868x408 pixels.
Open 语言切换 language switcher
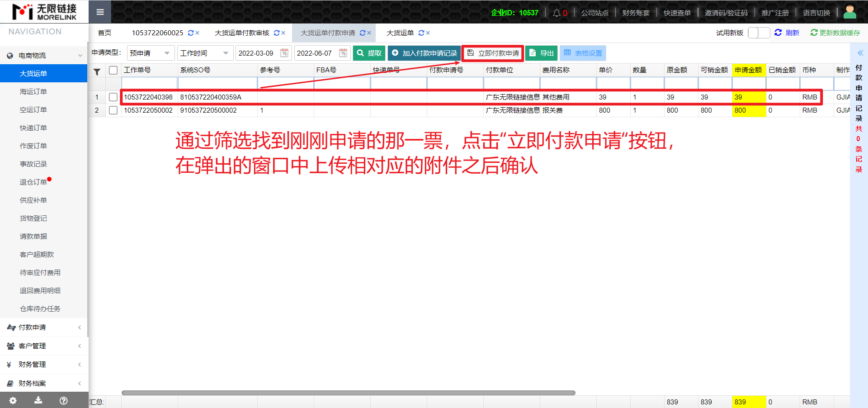click(816, 13)
